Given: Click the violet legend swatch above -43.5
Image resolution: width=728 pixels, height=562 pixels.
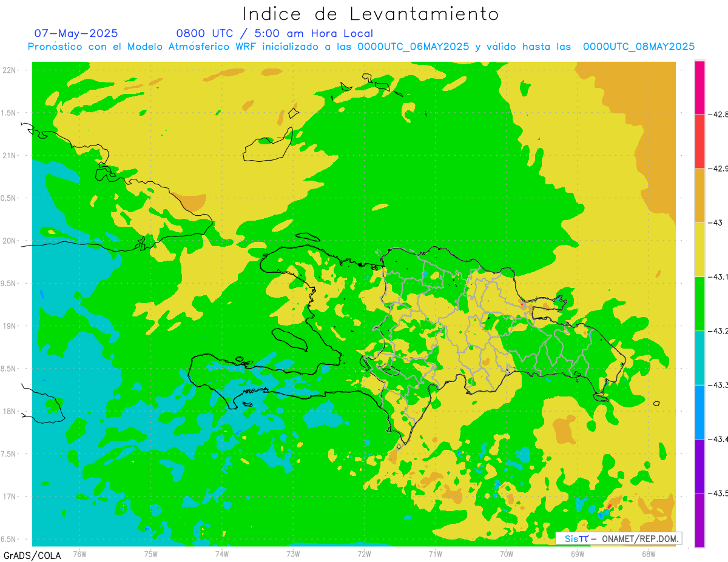Looking at the screenshot, I should click(699, 466).
